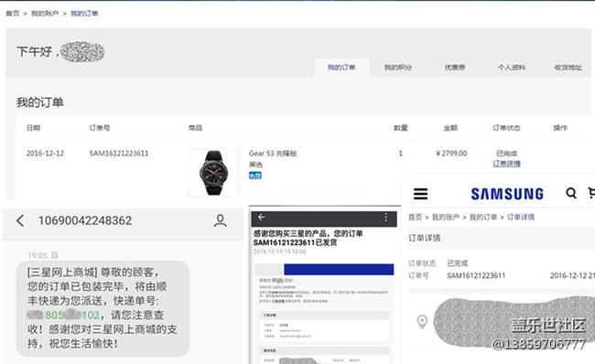Click 我的订单 in top breadcrumb

pos(84,14)
